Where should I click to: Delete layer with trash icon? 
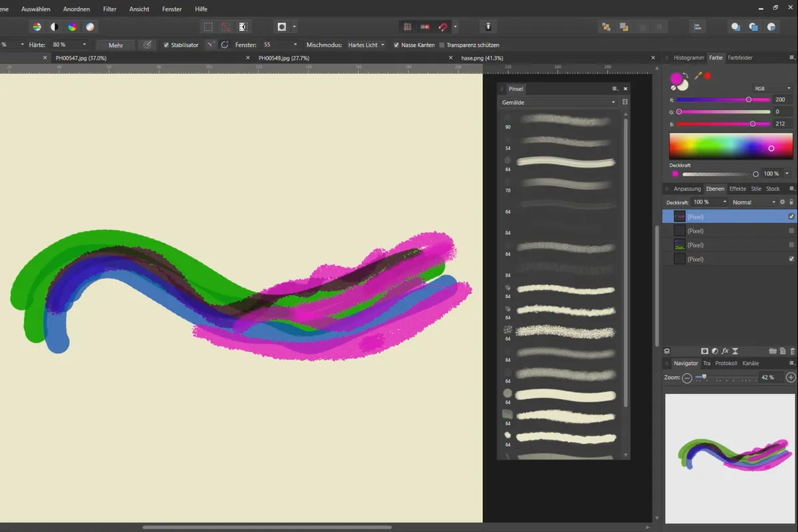click(x=793, y=350)
